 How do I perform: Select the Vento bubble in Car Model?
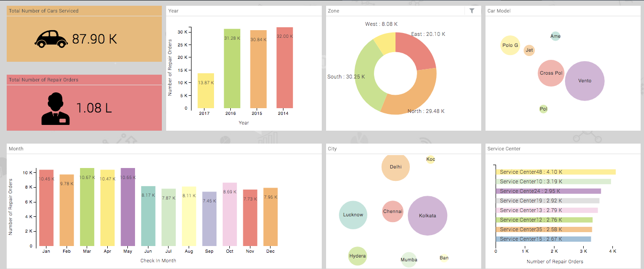tap(585, 81)
